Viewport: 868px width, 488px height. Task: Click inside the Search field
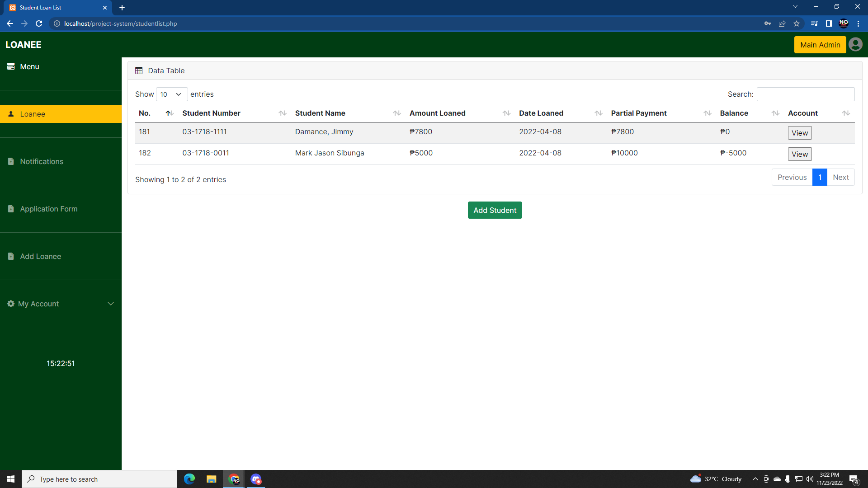(x=805, y=94)
